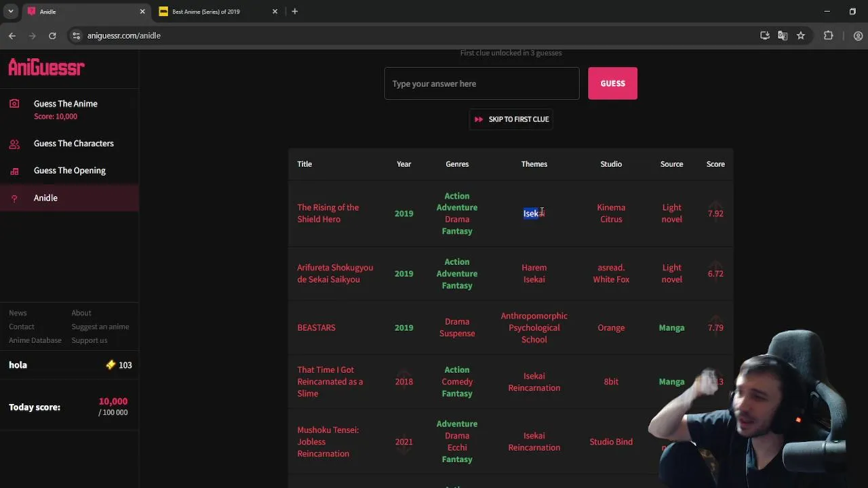Go back in browser history
This screenshot has width=868, height=488.
tap(12, 35)
